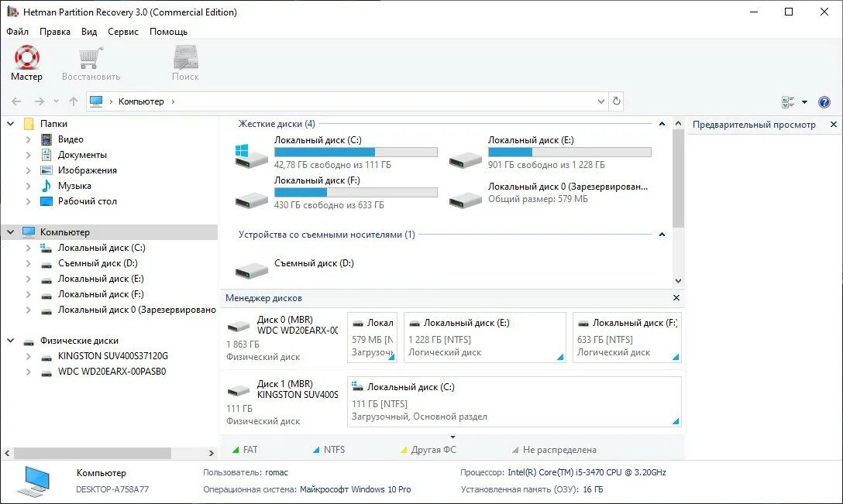This screenshot has height=504, width=843.
Task: Select the 579 МБ boot partition block
Action: click(x=372, y=338)
